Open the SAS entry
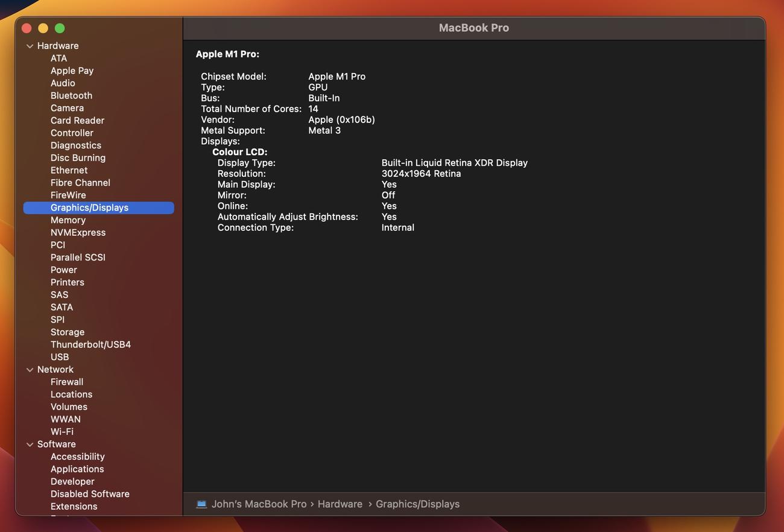The height and width of the screenshot is (532, 784). tap(59, 295)
